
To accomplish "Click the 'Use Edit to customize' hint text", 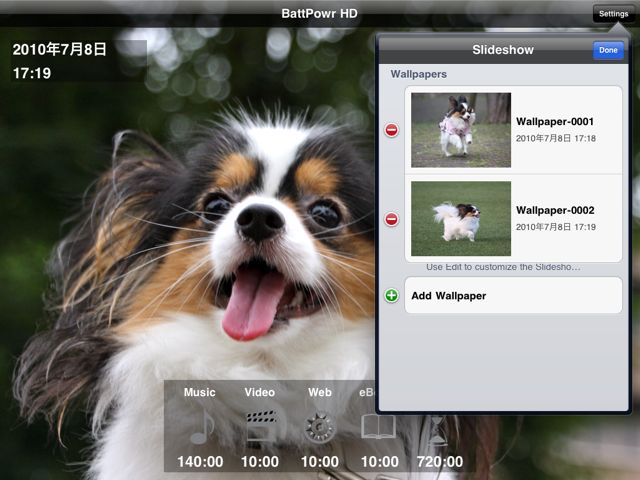I will coord(503,267).
